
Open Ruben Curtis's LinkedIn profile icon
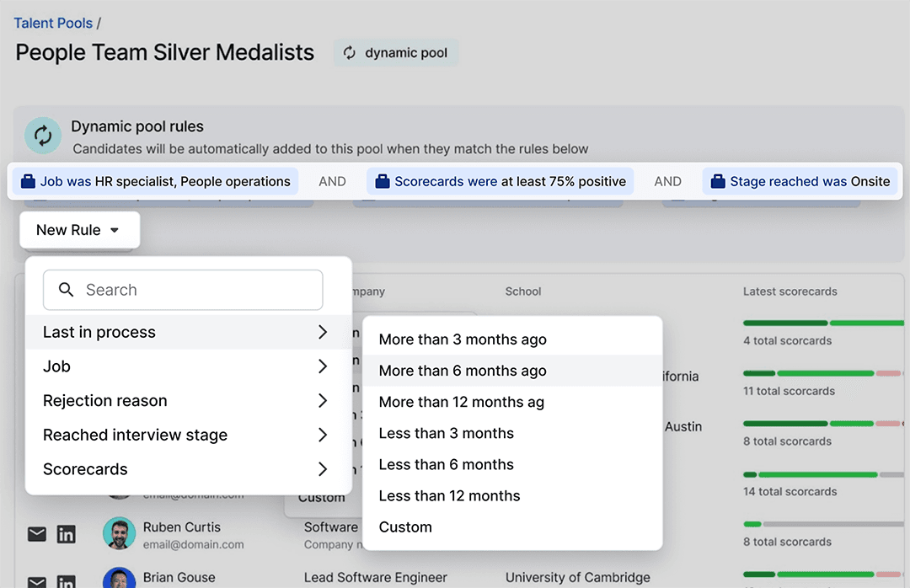[x=66, y=534]
